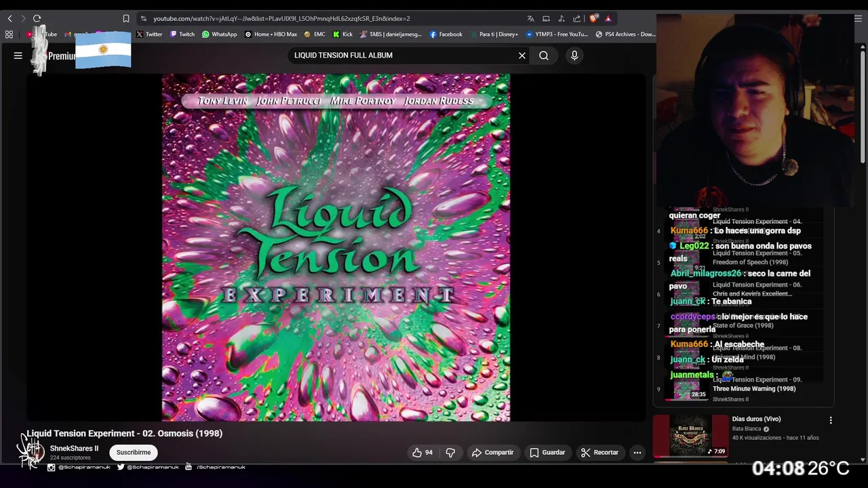Reload the current page

37,18
